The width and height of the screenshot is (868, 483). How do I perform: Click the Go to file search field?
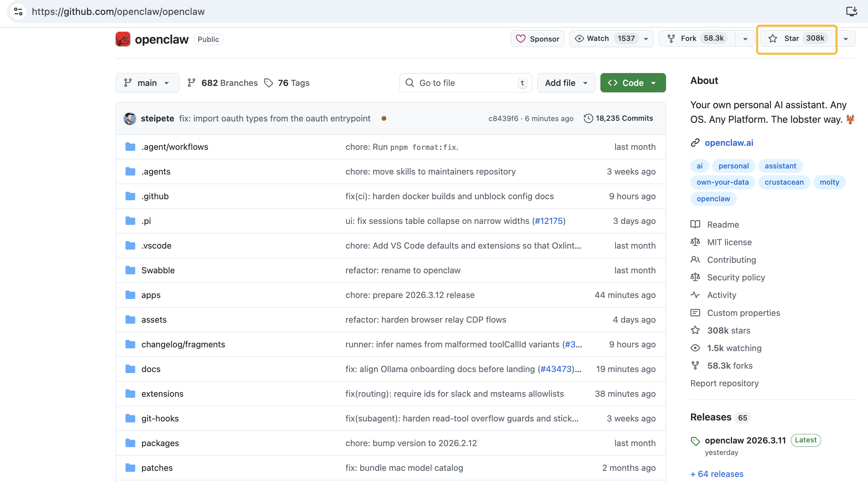point(465,83)
